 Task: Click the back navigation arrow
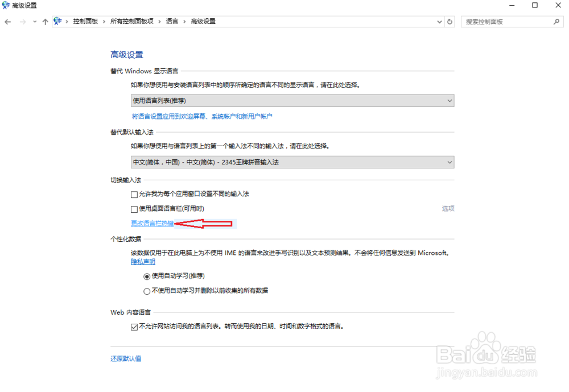coord(7,21)
